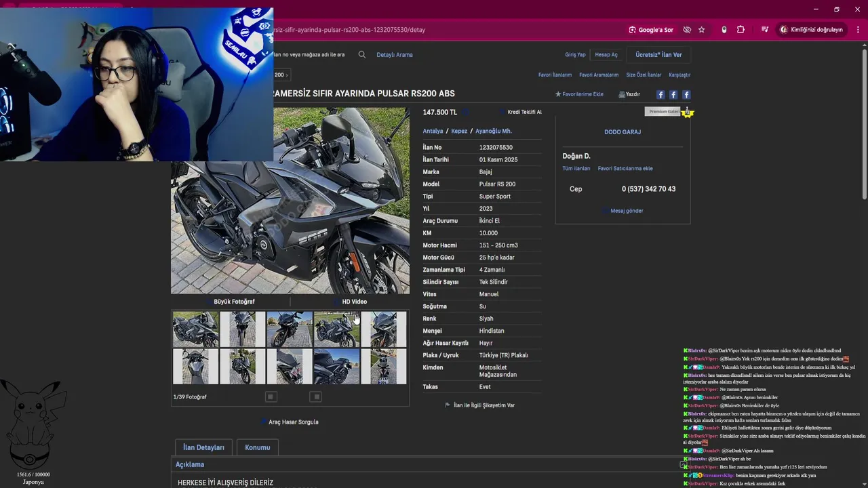This screenshot has height=488, width=868.
Task: Open Size Özel İlanlar menu link
Action: click(x=644, y=75)
